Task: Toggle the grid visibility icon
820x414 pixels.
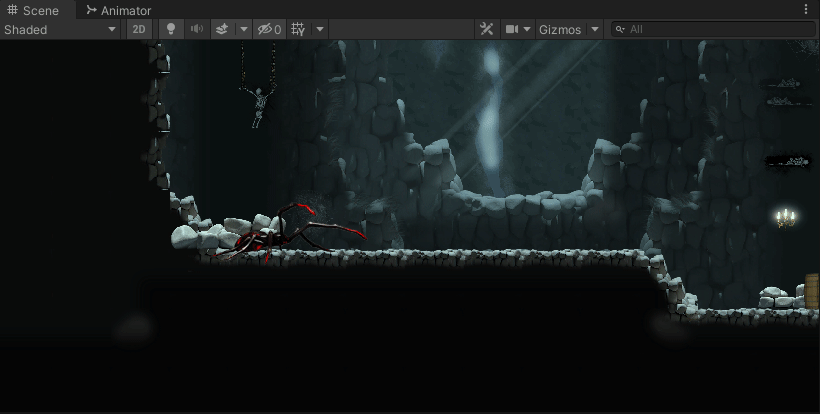Action: 299,29
